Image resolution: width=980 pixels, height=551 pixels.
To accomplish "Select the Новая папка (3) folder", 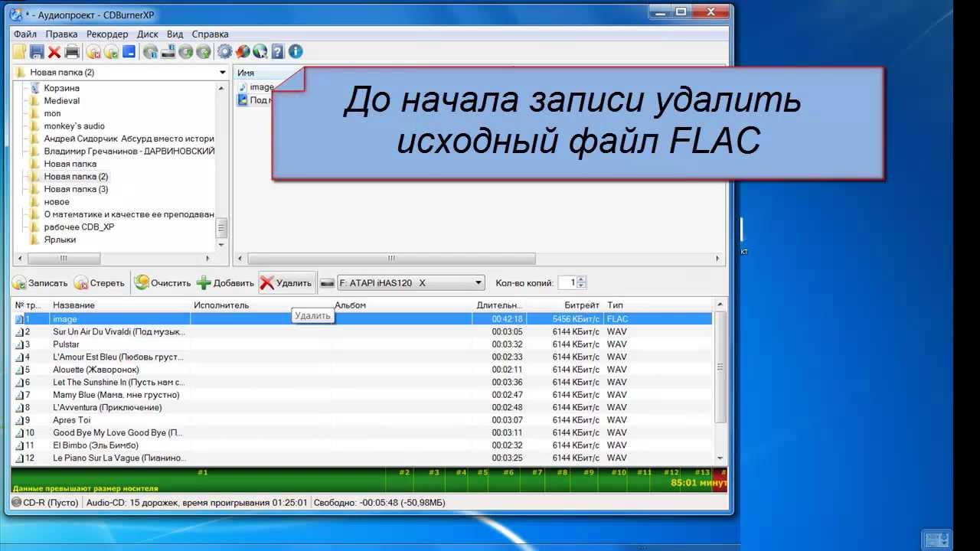I will [76, 189].
